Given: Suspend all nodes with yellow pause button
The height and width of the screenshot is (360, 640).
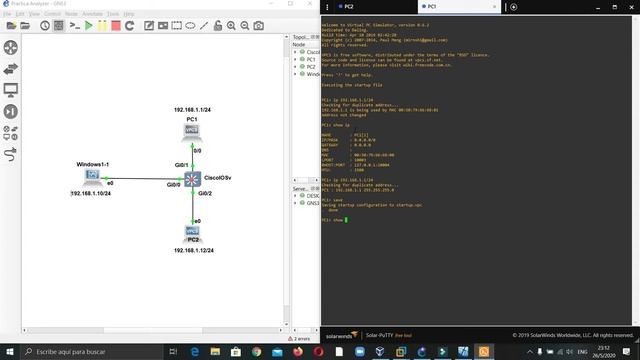Looking at the screenshot, I should (x=102, y=26).
